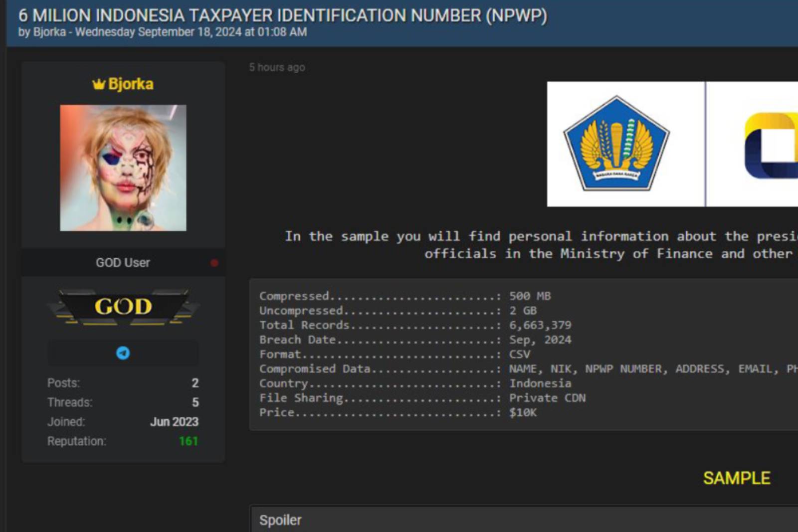Click the green reputation score 161

(188, 441)
